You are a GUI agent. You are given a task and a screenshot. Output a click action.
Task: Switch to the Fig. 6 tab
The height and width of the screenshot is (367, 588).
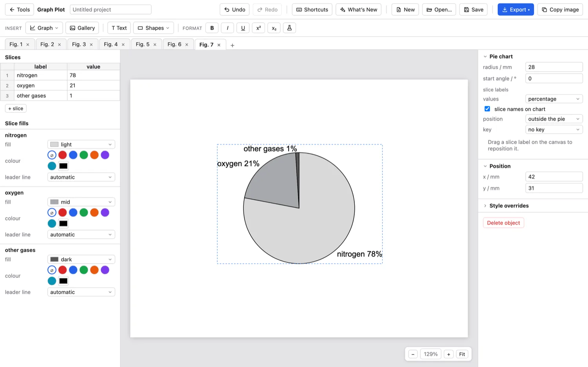tap(174, 44)
